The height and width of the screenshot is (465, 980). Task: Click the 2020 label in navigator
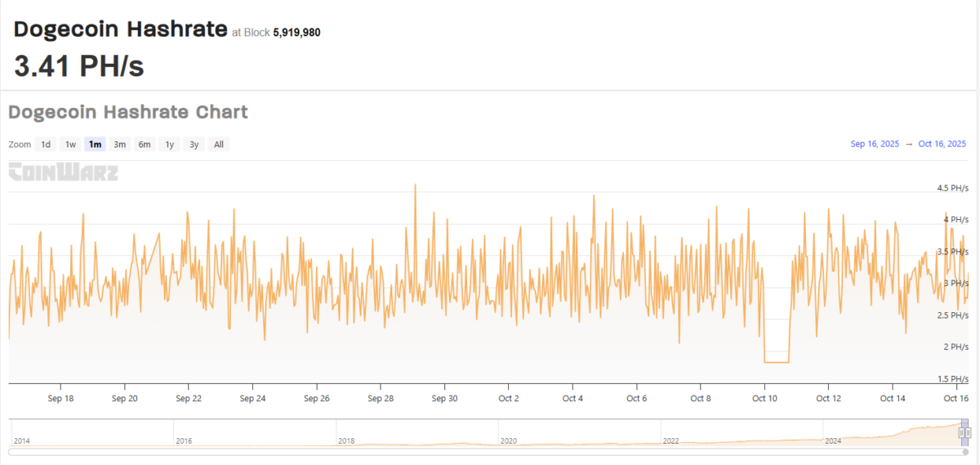[509, 440]
